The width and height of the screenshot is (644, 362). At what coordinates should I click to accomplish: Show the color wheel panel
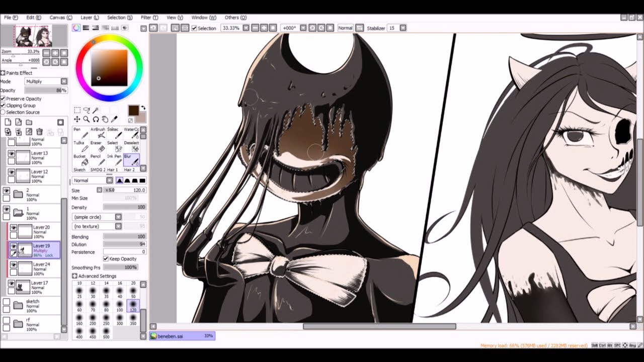(76, 28)
